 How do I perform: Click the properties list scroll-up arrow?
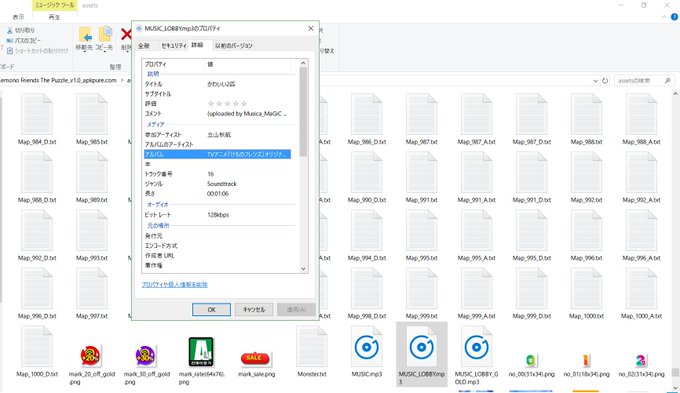303,63
